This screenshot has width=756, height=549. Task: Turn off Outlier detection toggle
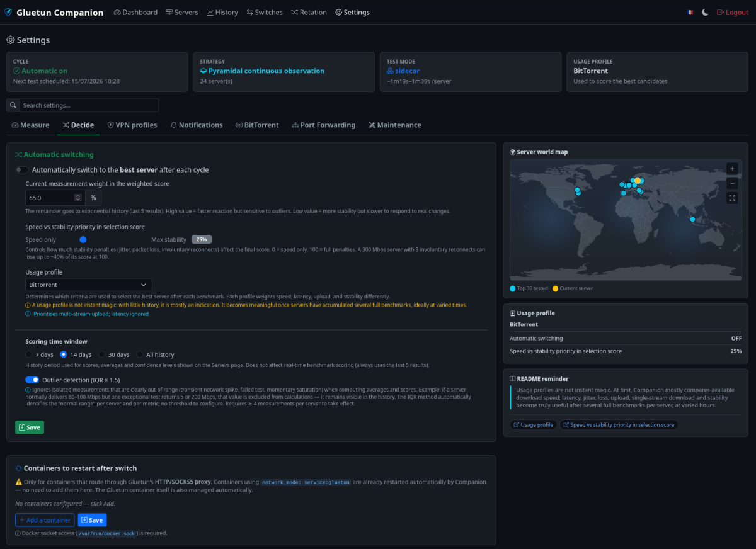(x=32, y=380)
